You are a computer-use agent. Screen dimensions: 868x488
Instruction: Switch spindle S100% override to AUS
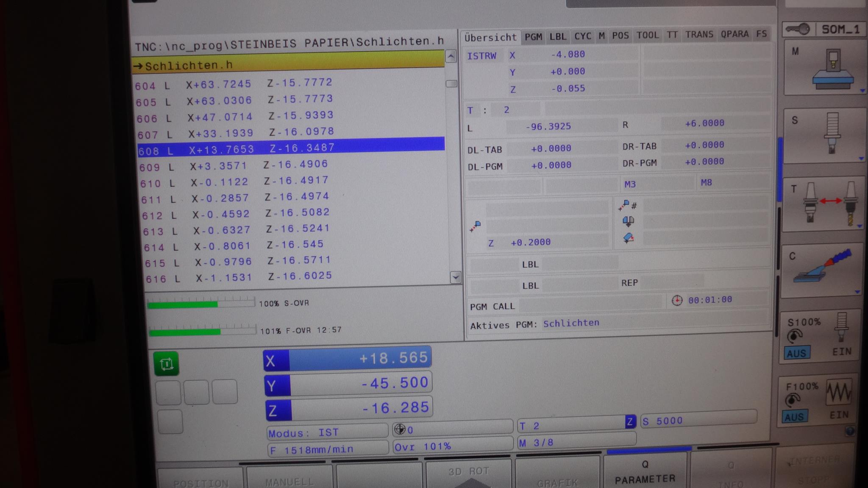[x=796, y=353]
